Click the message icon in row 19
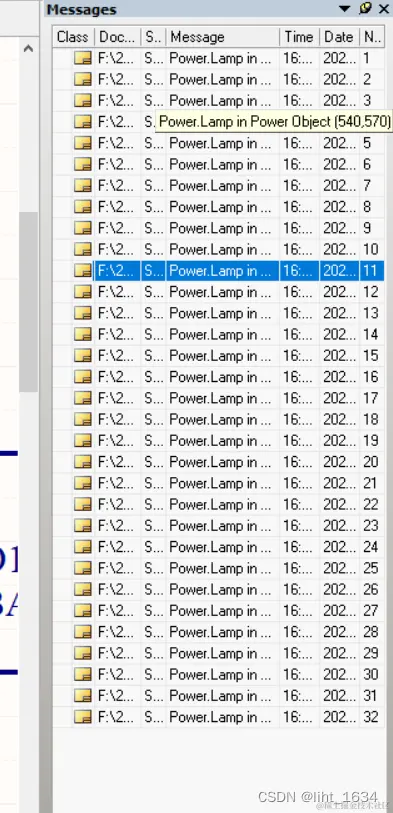 click(83, 441)
